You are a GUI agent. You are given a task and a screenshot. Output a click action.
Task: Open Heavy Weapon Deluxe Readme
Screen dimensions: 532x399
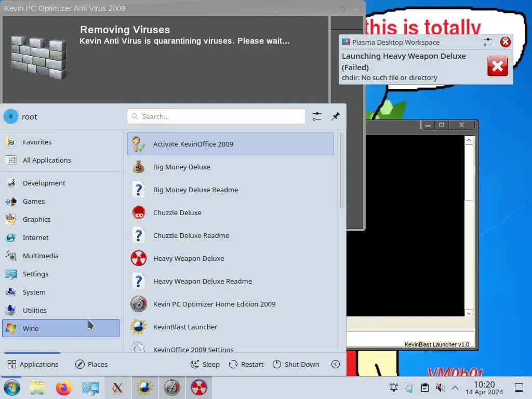point(230,281)
